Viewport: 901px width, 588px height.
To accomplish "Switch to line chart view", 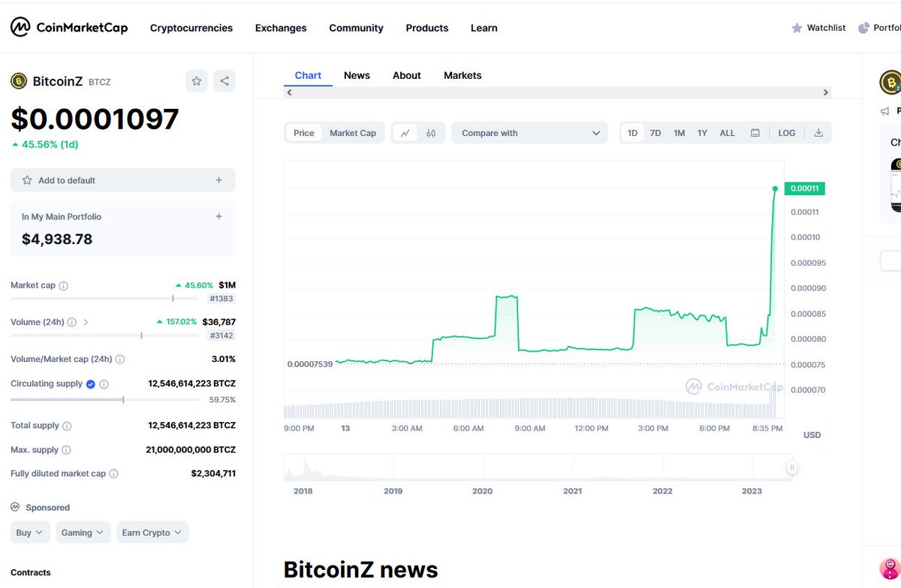I will (x=405, y=133).
